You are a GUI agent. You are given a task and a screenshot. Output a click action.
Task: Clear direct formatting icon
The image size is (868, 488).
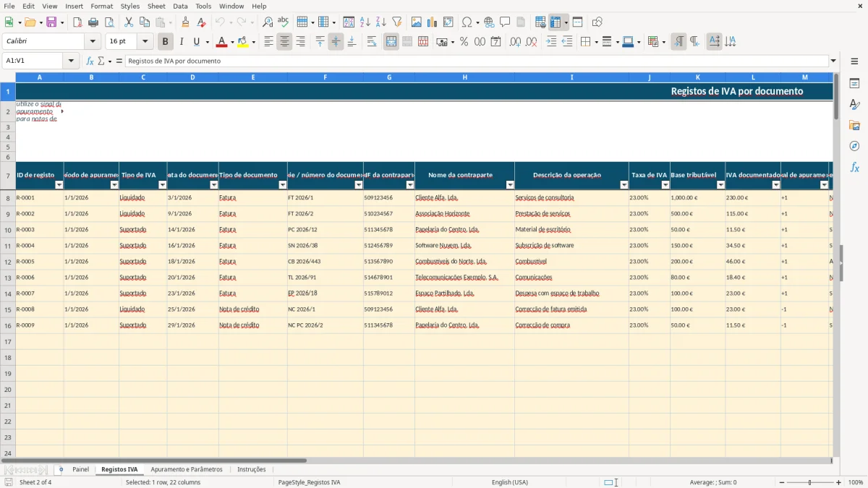point(202,22)
